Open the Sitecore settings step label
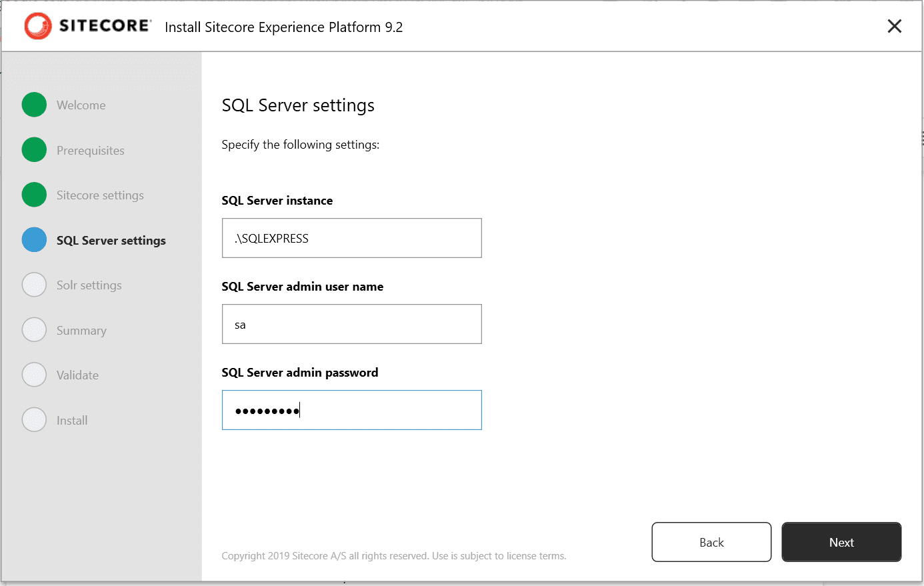The width and height of the screenshot is (924, 586). click(x=100, y=195)
